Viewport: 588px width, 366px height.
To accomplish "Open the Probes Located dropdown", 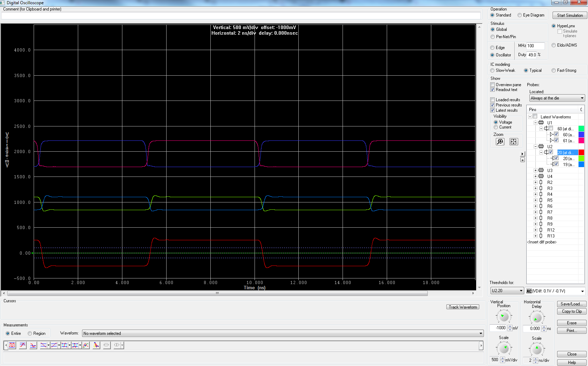I will coord(557,98).
